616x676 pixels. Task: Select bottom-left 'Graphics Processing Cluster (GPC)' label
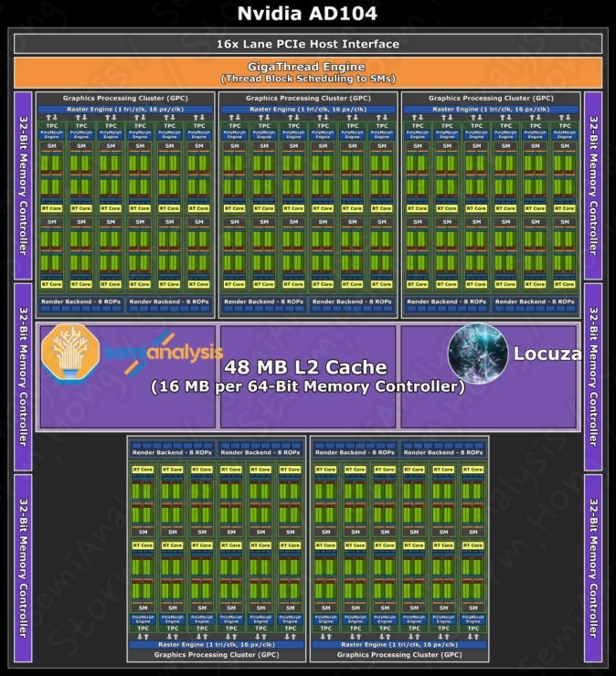[217, 655]
